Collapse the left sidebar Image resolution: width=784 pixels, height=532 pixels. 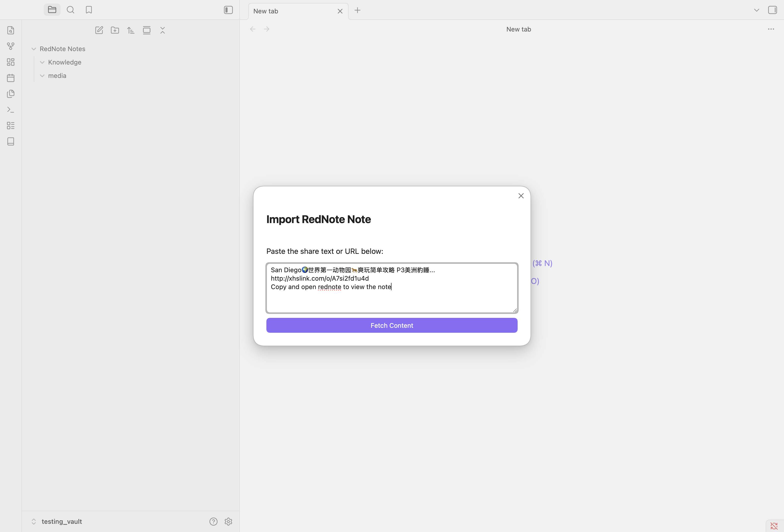[228, 10]
